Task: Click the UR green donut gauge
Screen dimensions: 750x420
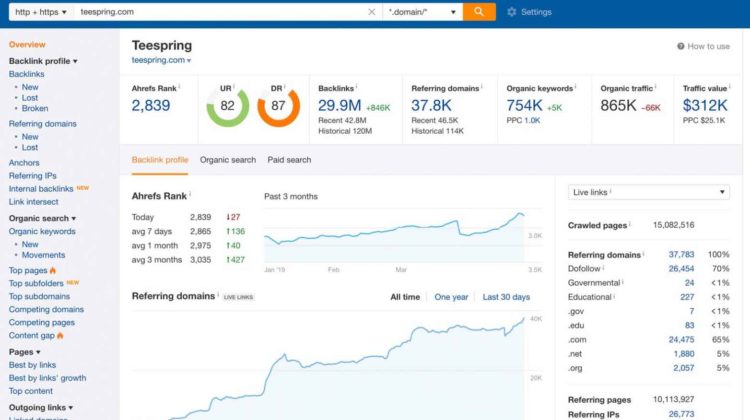Action: 227,106
